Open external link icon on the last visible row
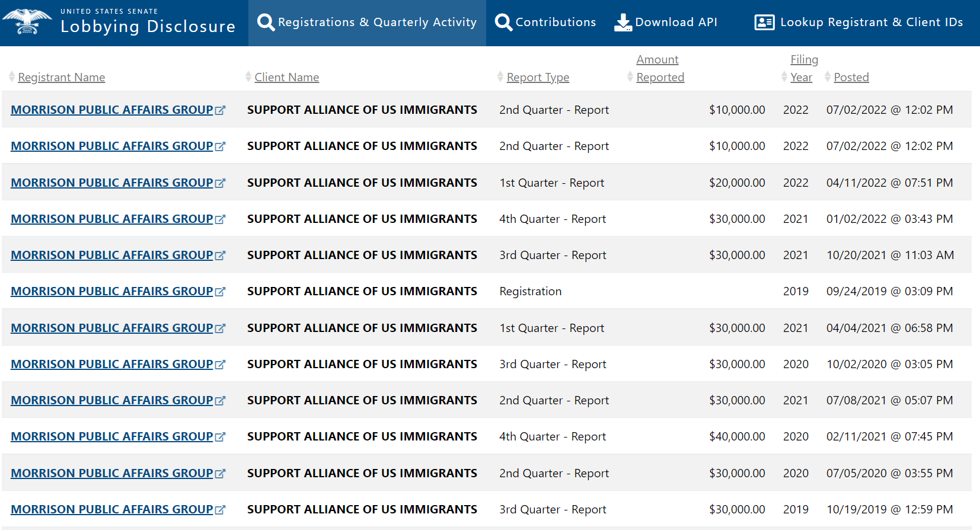Screen dimensions: 980x530 pyautogui.click(x=221, y=509)
